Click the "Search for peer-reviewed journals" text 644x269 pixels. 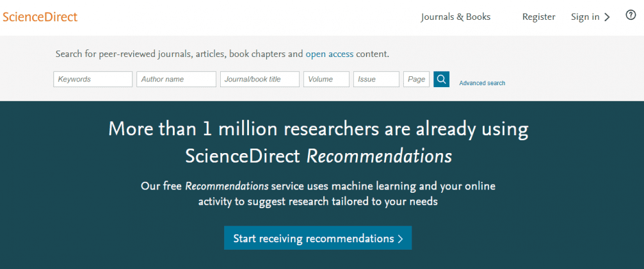click(222, 54)
